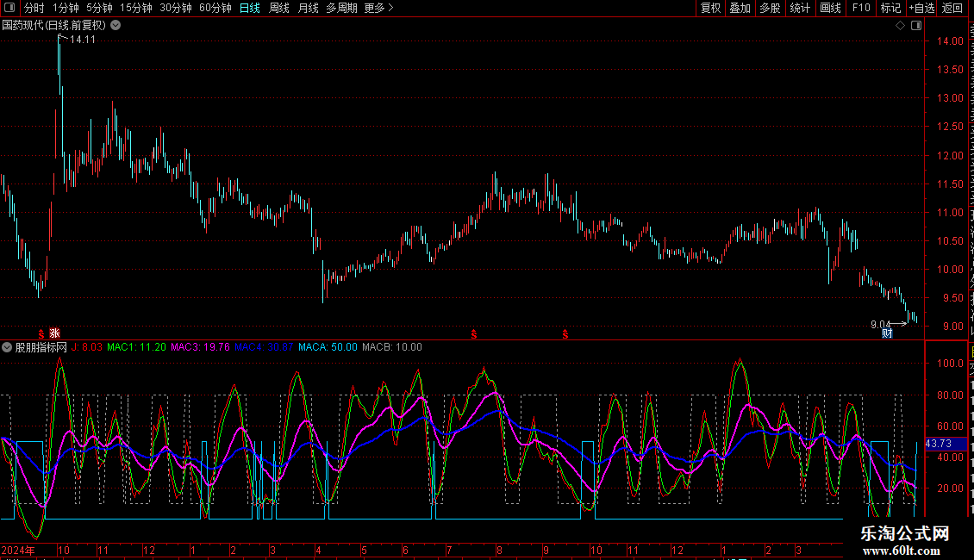Click the 叠加 overlay button

point(740,8)
